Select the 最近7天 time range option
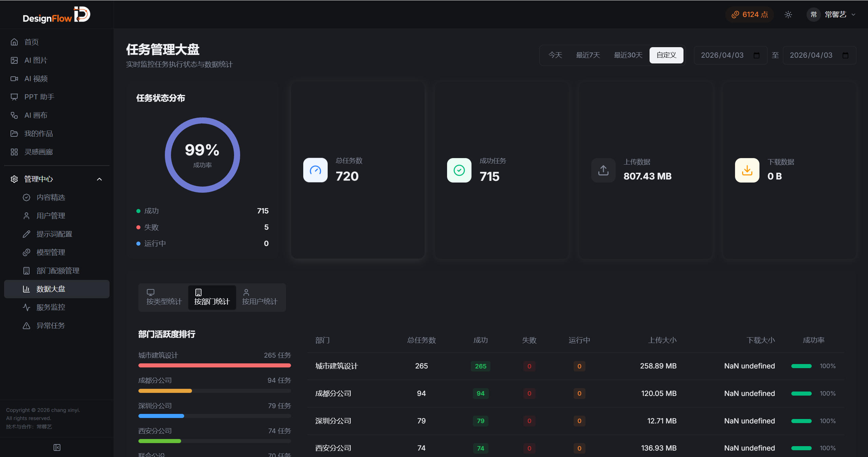Image resolution: width=868 pixels, height=457 pixels. pyautogui.click(x=588, y=55)
